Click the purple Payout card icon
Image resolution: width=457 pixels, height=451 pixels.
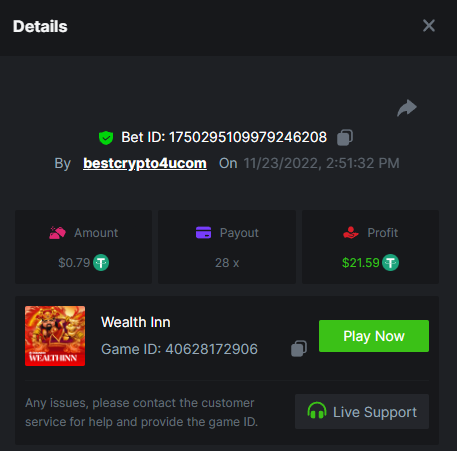[203, 233]
